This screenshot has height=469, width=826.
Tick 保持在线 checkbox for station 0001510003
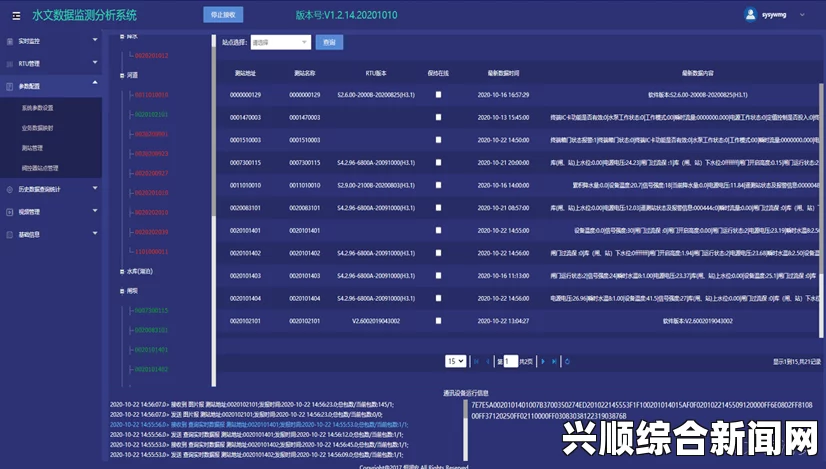click(438, 140)
